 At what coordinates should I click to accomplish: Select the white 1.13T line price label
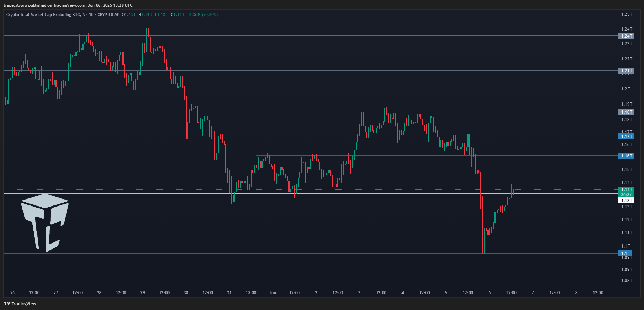point(626,200)
